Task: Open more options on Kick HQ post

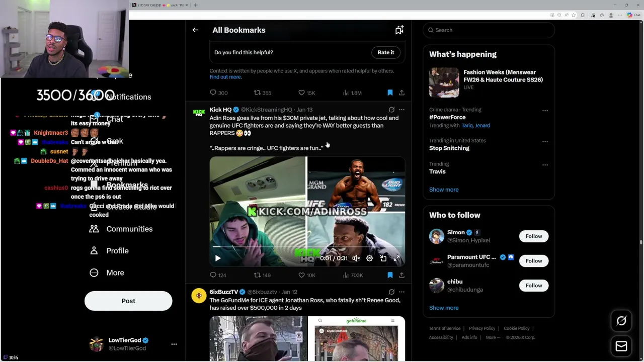Action: tap(401, 110)
